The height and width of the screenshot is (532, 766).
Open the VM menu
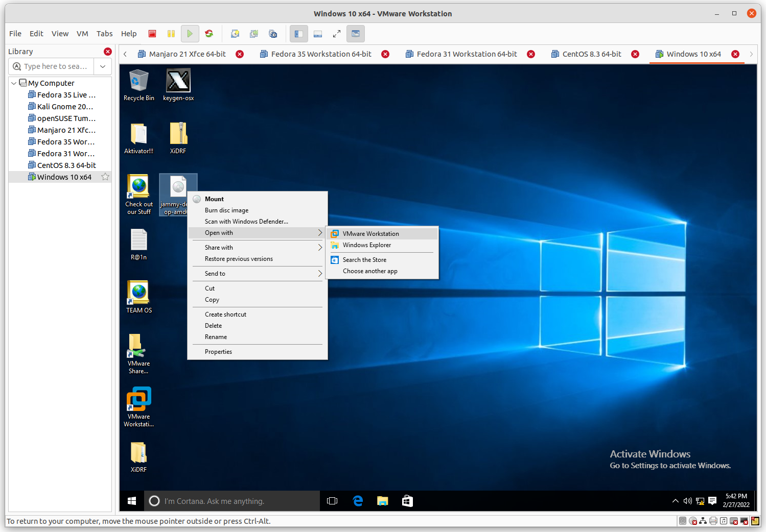(82, 34)
